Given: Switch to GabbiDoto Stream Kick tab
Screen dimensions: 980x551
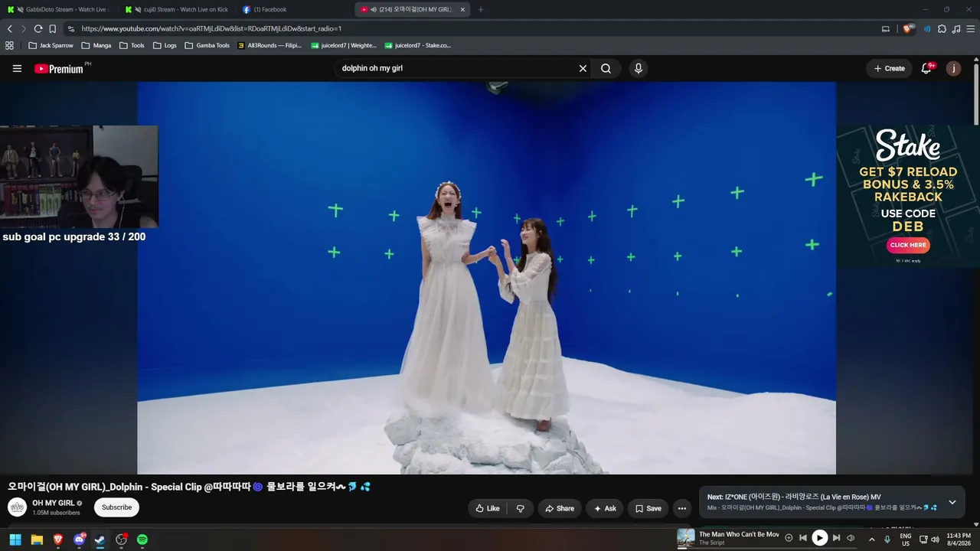Looking at the screenshot, I should (60, 9).
